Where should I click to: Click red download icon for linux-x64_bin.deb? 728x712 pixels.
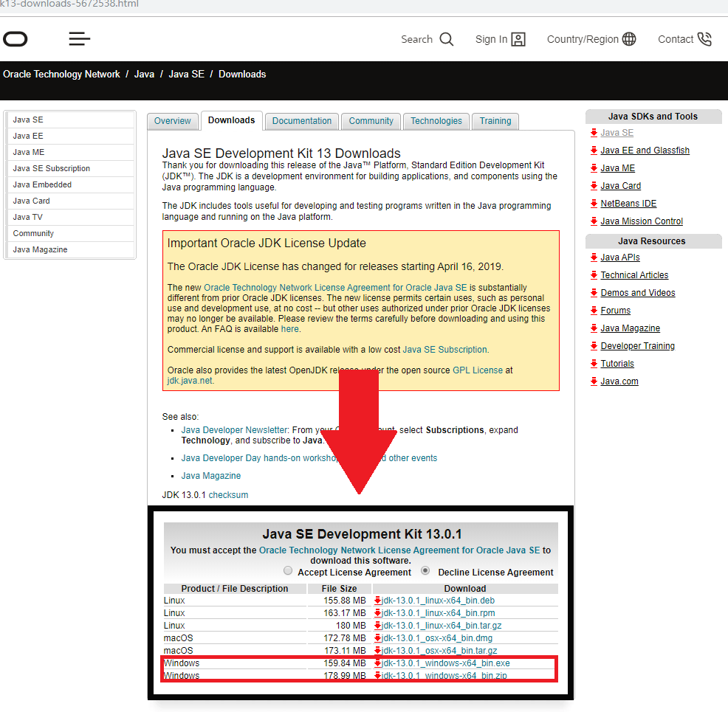click(377, 601)
